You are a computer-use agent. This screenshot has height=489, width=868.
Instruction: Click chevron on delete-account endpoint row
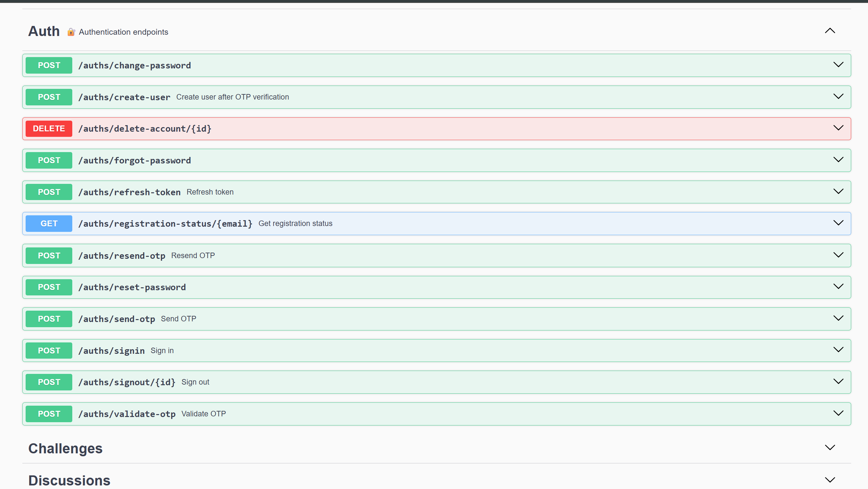pyautogui.click(x=838, y=128)
